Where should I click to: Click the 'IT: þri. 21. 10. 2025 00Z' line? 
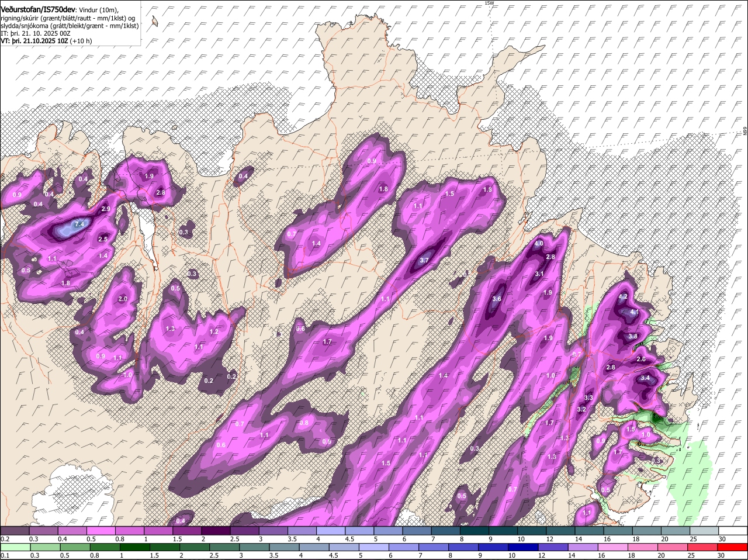coord(36,33)
